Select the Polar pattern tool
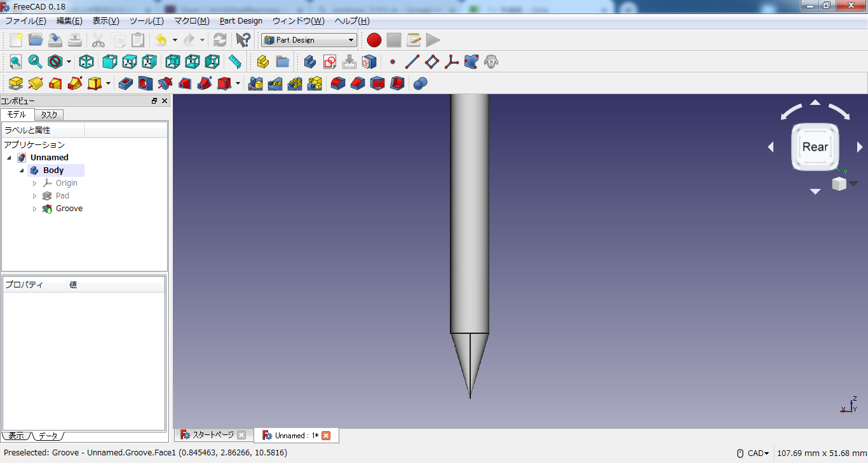 (295, 83)
